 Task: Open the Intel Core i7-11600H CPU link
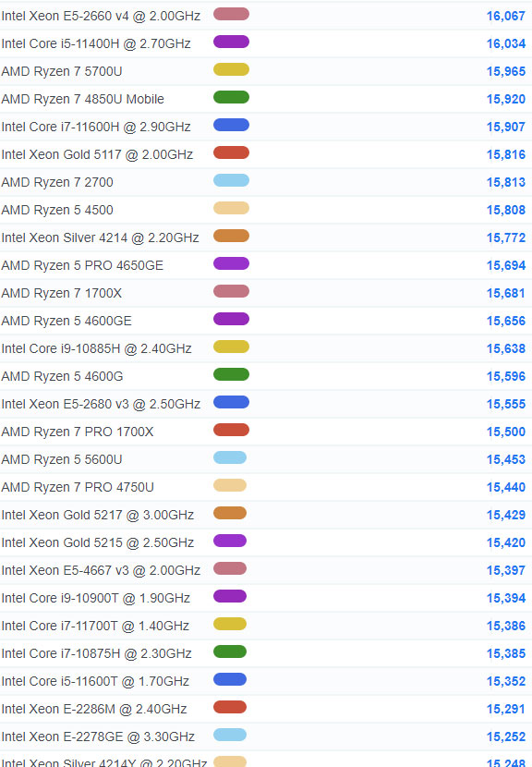(x=96, y=128)
